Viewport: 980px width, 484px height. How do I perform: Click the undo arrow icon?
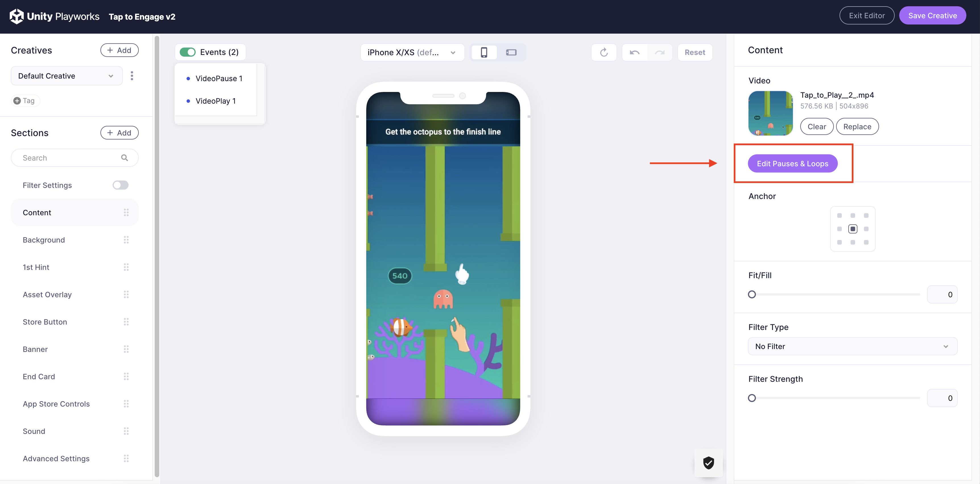click(634, 52)
